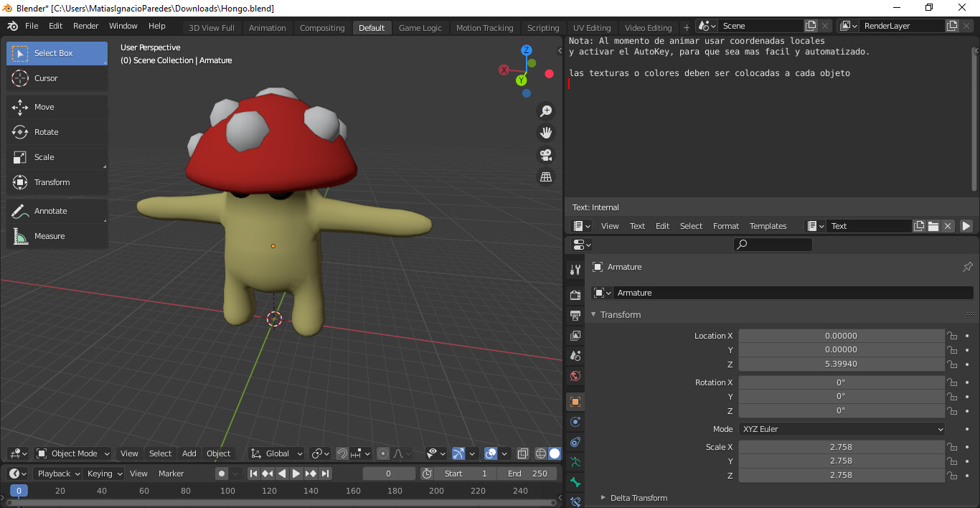The width and height of the screenshot is (980, 508).
Task: Toggle the lock on Location X
Action: click(952, 335)
